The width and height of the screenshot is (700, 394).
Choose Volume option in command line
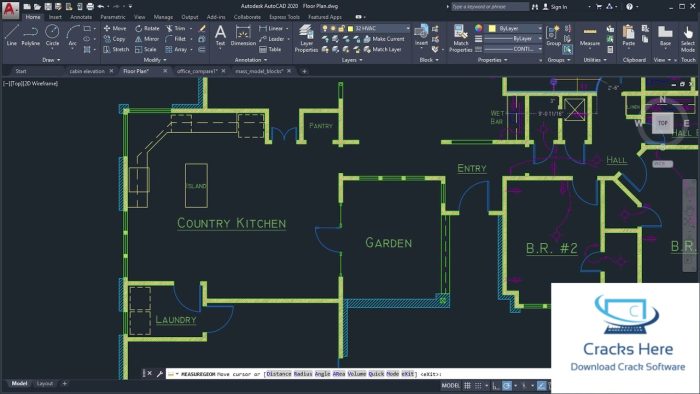point(357,374)
